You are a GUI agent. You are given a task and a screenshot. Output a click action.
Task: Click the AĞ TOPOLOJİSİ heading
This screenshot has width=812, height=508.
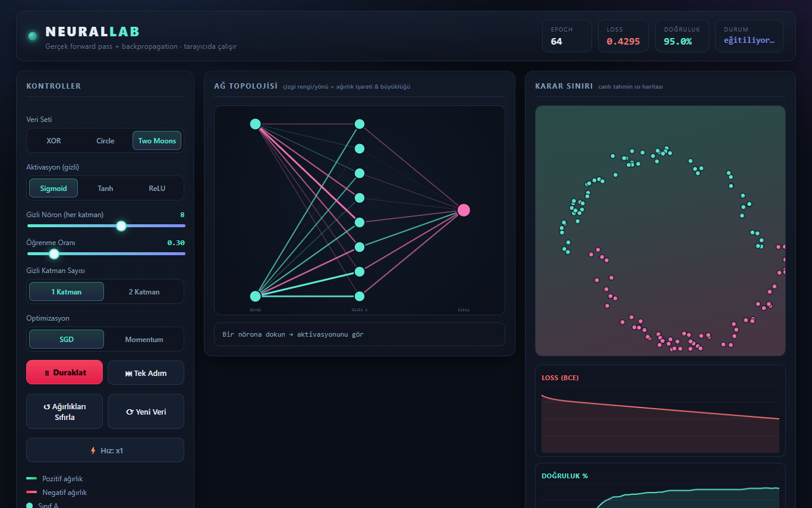246,86
